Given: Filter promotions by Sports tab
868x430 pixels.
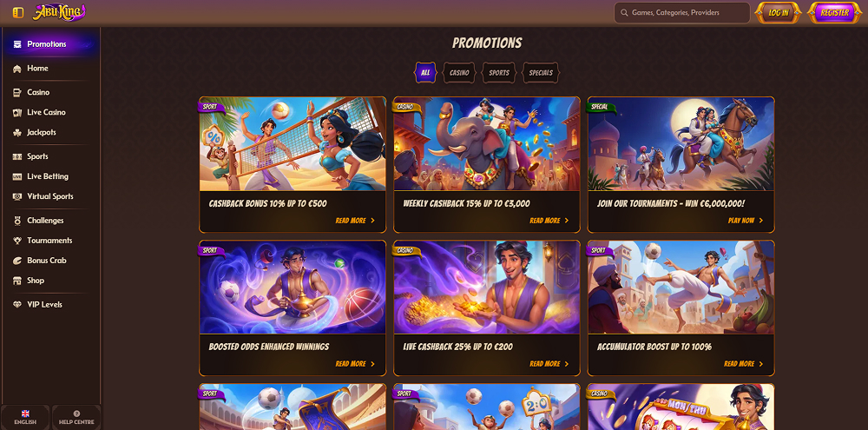Looking at the screenshot, I should point(499,73).
